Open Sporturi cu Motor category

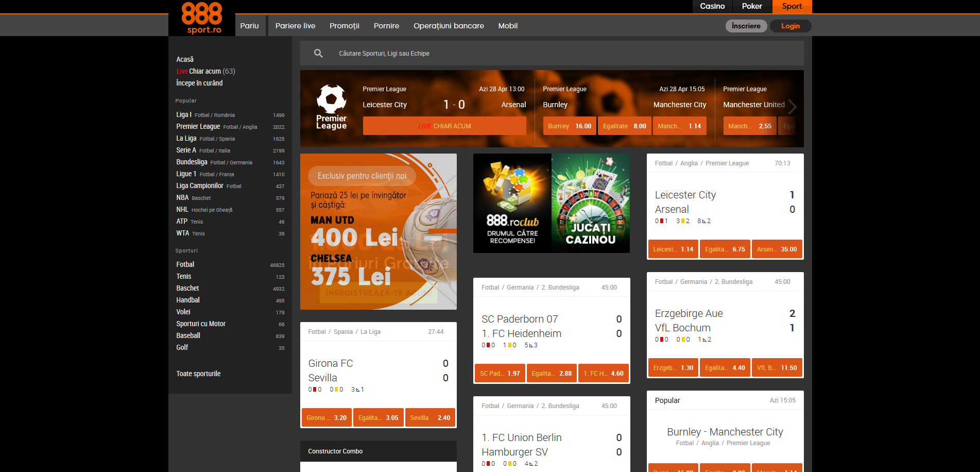tap(230, 324)
